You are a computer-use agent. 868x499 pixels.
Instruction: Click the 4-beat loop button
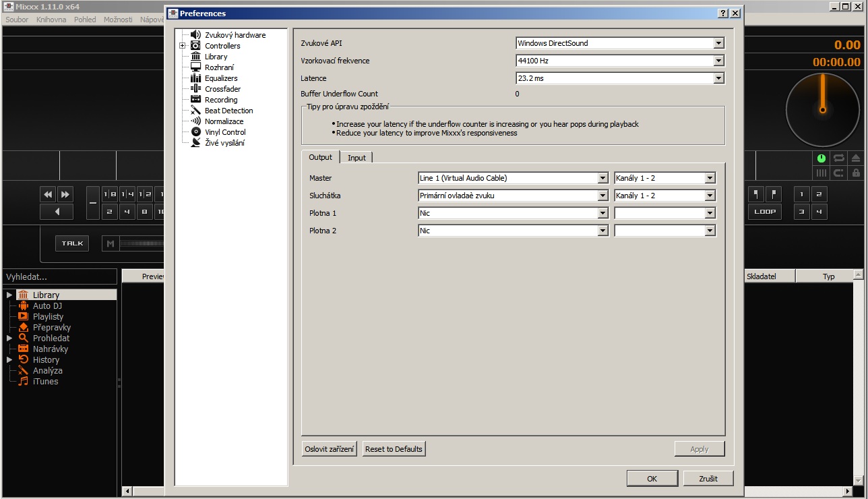(127, 212)
